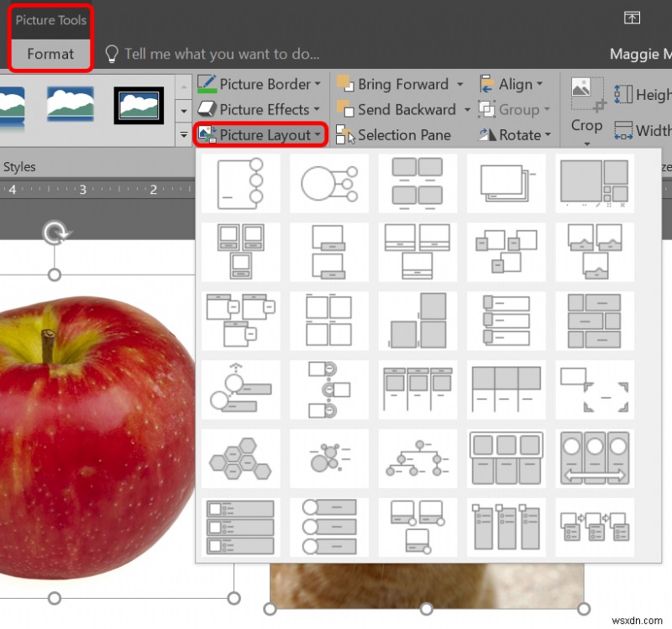The image size is (672, 629).
Task: Open Picture Effects options
Action: coord(259,109)
